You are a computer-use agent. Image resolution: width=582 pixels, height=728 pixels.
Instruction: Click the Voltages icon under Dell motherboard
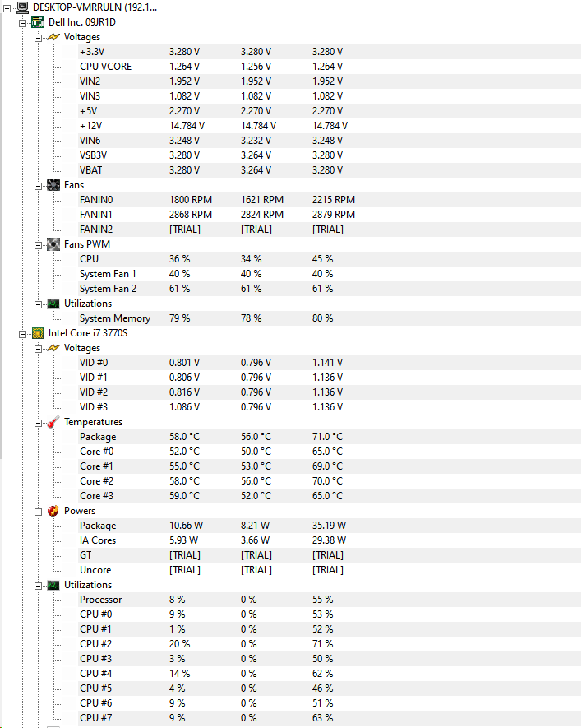tap(53, 37)
